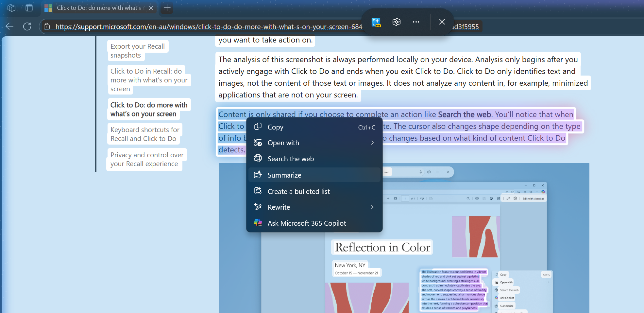View site information lock icon

pyautogui.click(x=47, y=26)
